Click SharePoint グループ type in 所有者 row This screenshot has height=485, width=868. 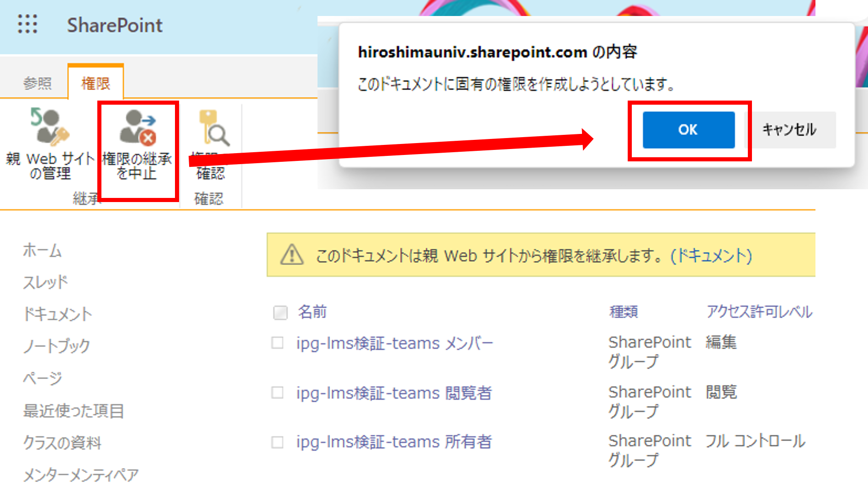pyautogui.click(x=650, y=450)
